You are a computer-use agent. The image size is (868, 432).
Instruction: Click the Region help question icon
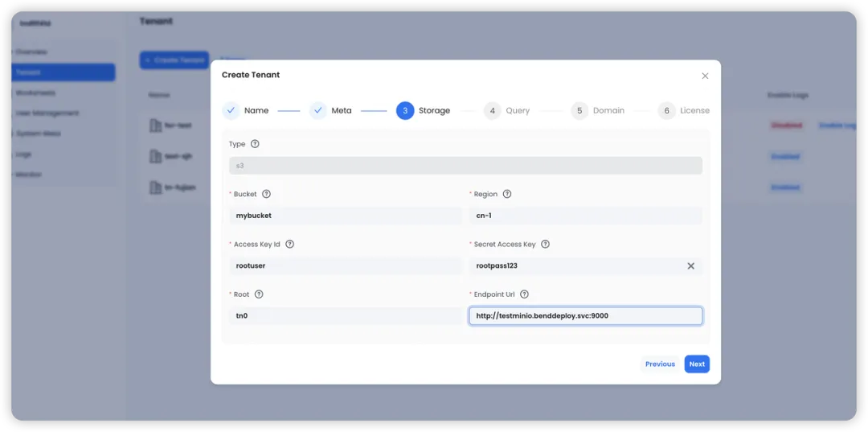click(x=506, y=194)
